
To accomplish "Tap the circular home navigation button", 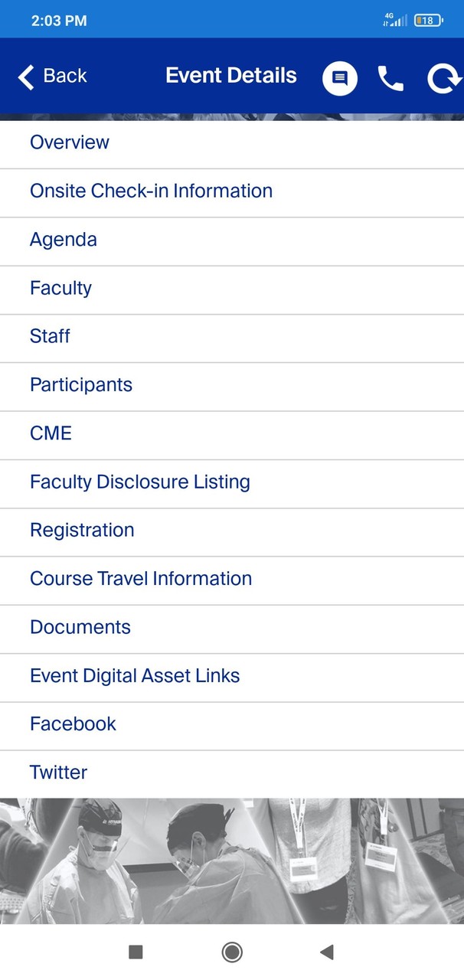I will click(x=231, y=952).
